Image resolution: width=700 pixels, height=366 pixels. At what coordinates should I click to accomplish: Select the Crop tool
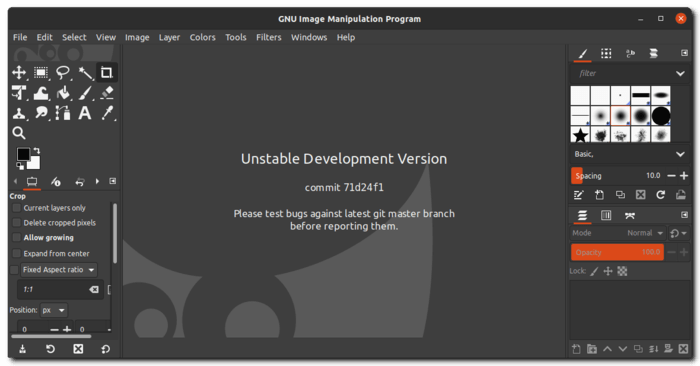(x=107, y=72)
